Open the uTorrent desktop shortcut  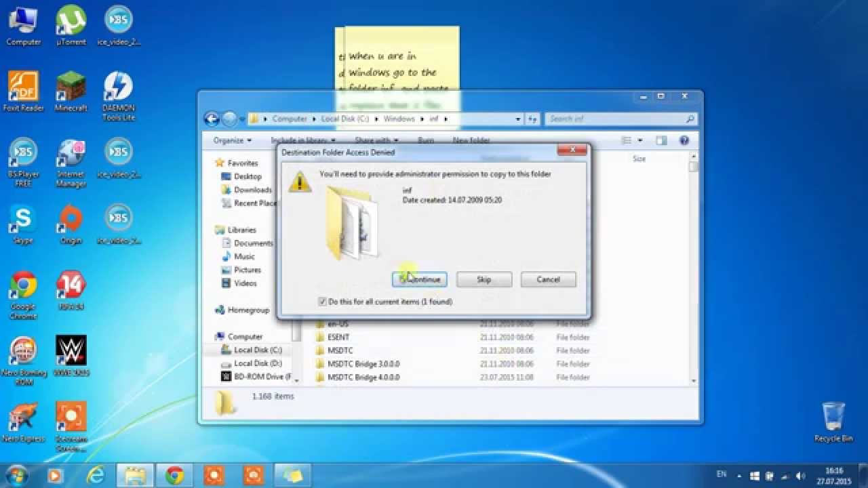coord(71,26)
